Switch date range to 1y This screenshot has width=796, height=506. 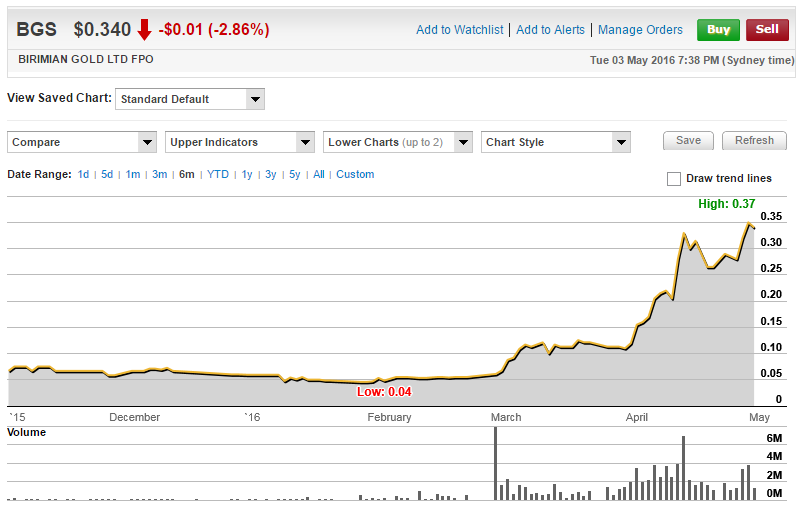coord(247,174)
